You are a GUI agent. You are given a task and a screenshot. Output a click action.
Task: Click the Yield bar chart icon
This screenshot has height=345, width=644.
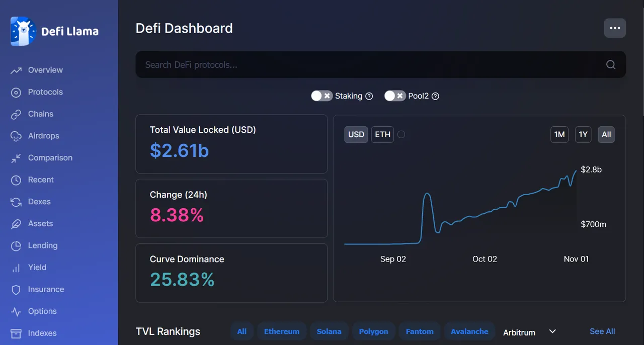[16, 268]
